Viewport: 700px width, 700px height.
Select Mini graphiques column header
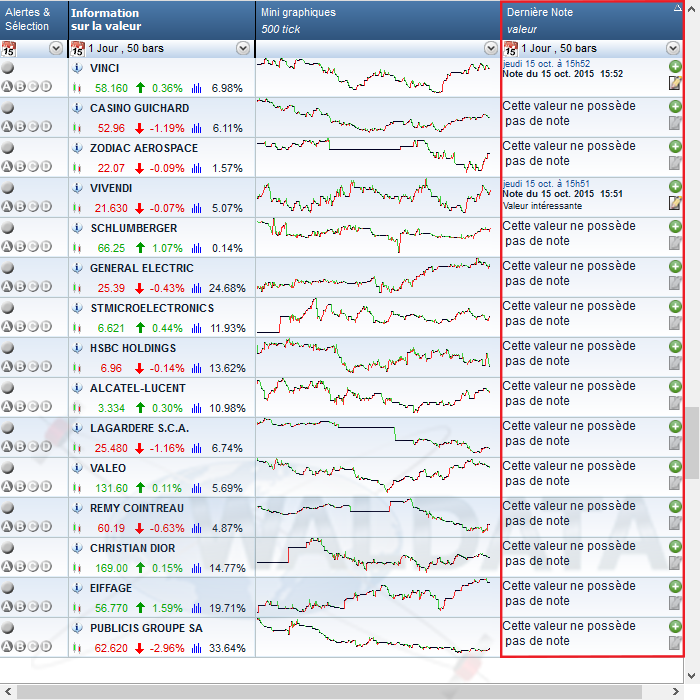point(378,20)
